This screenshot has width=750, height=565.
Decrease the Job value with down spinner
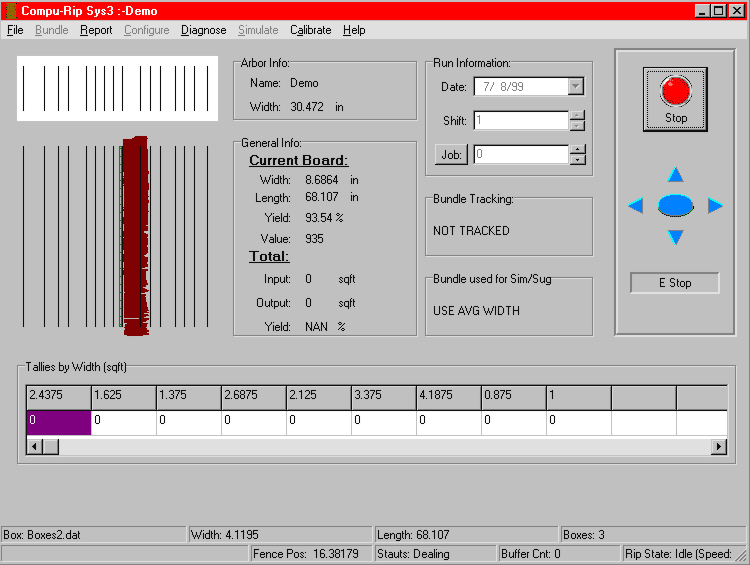[x=577, y=160]
